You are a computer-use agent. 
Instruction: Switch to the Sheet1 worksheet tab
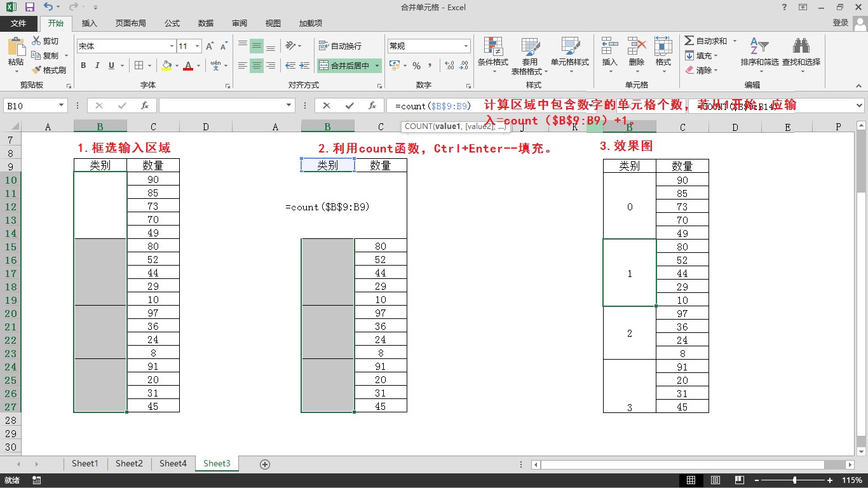click(x=85, y=464)
